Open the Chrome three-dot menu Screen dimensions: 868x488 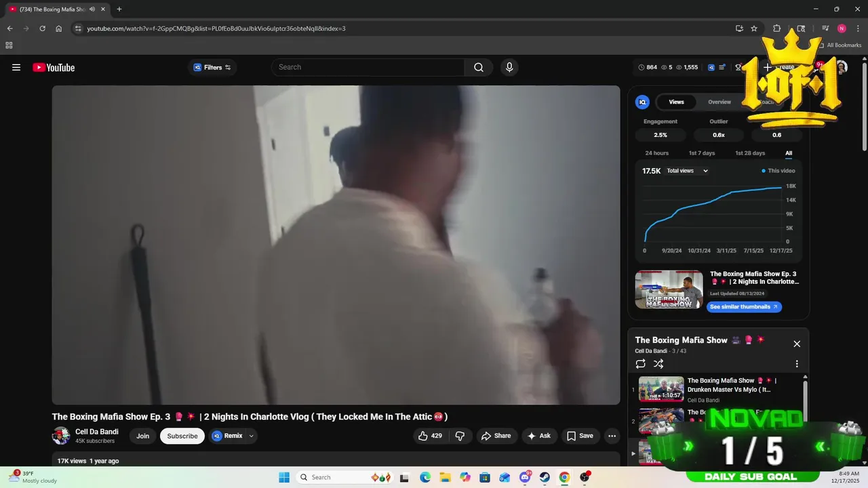[x=858, y=28]
